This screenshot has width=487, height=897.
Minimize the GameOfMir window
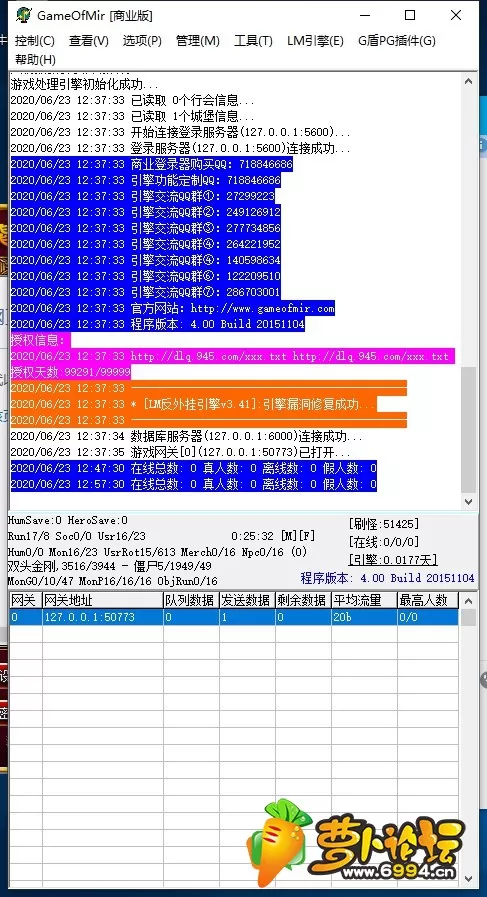[364, 15]
